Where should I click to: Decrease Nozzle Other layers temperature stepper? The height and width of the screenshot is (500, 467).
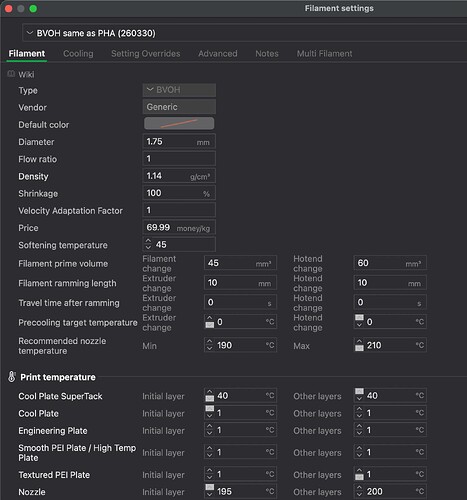tap(359, 495)
